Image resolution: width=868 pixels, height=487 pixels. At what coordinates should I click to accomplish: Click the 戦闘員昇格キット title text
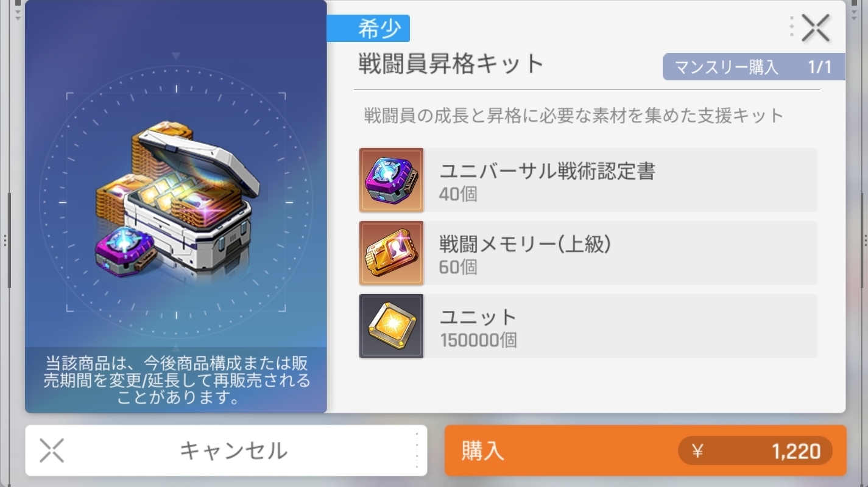[x=451, y=64]
